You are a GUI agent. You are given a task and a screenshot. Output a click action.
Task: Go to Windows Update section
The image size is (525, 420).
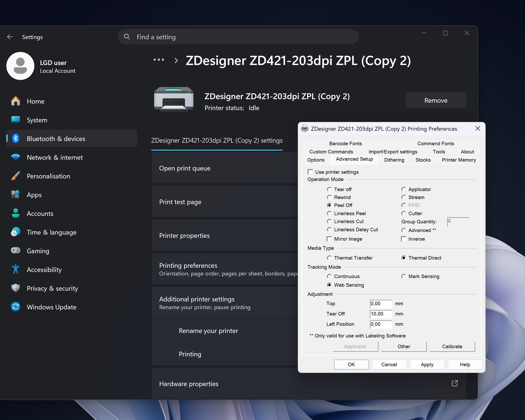click(51, 307)
